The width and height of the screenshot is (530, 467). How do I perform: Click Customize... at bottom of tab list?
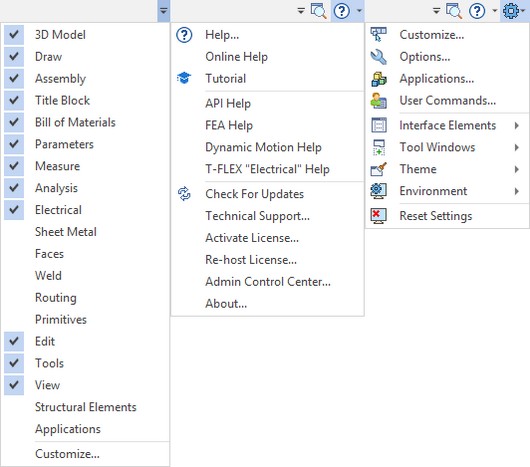coord(67,453)
